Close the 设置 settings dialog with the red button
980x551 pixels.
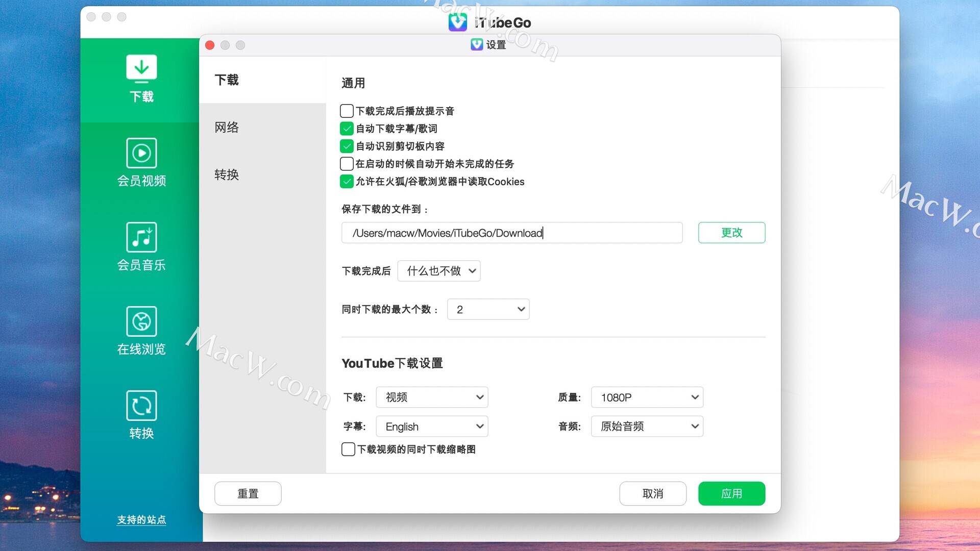210,45
